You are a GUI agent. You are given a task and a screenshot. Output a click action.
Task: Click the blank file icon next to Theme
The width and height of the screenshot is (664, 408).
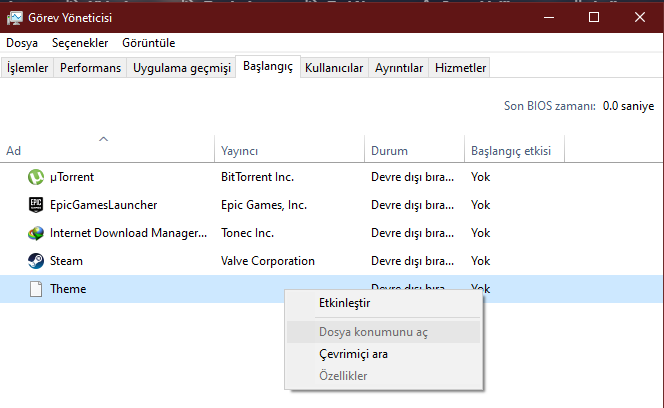point(36,289)
